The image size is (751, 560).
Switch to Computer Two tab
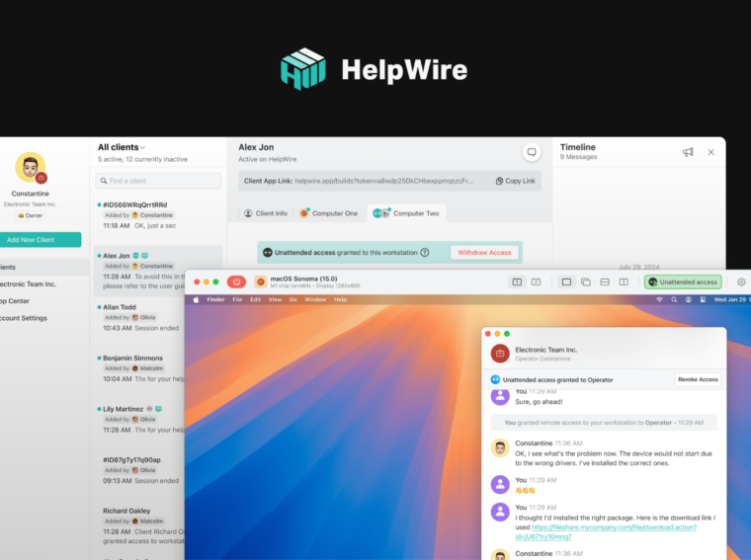tap(406, 213)
